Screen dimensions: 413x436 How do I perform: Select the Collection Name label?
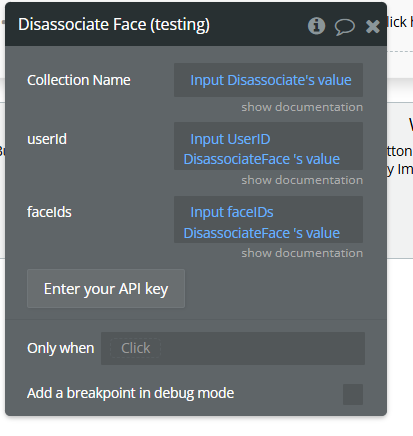coord(79,80)
